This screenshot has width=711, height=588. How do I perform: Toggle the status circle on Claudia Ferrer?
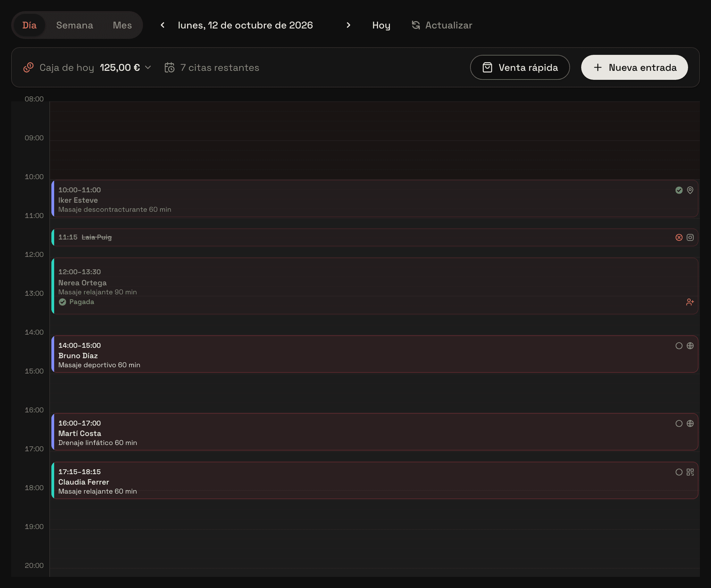[679, 472]
